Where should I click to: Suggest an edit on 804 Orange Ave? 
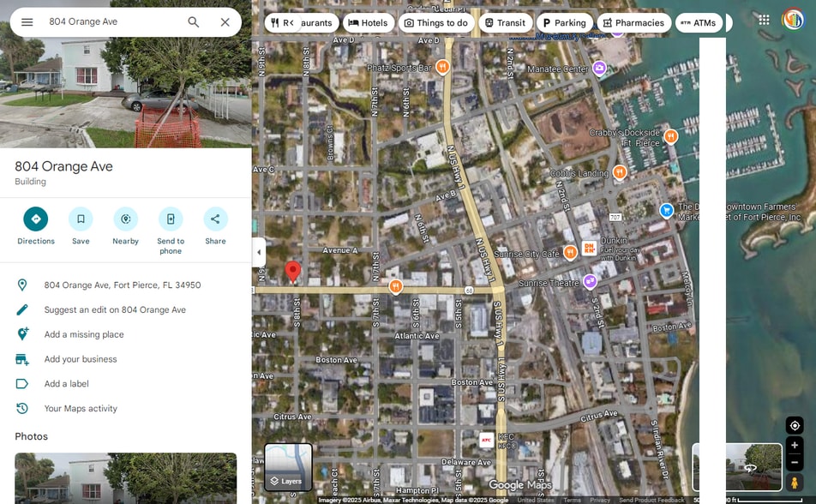(115, 310)
